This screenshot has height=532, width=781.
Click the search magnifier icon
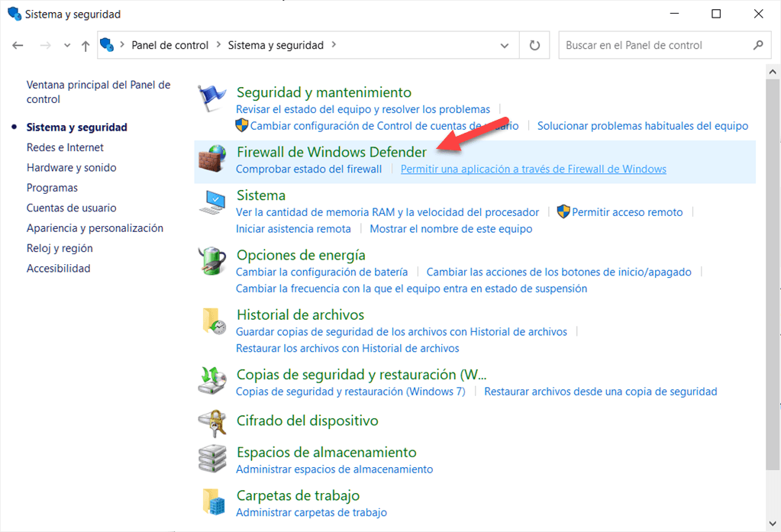758,45
